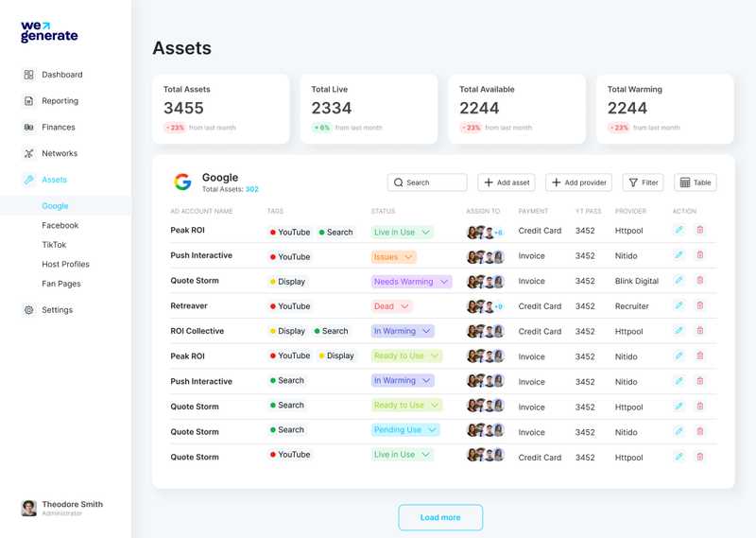The height and width of the screenshot is (538, 756).
Task: Edit the first Peak ROI row
Action: pyautogui.click(x=679, y=231)
